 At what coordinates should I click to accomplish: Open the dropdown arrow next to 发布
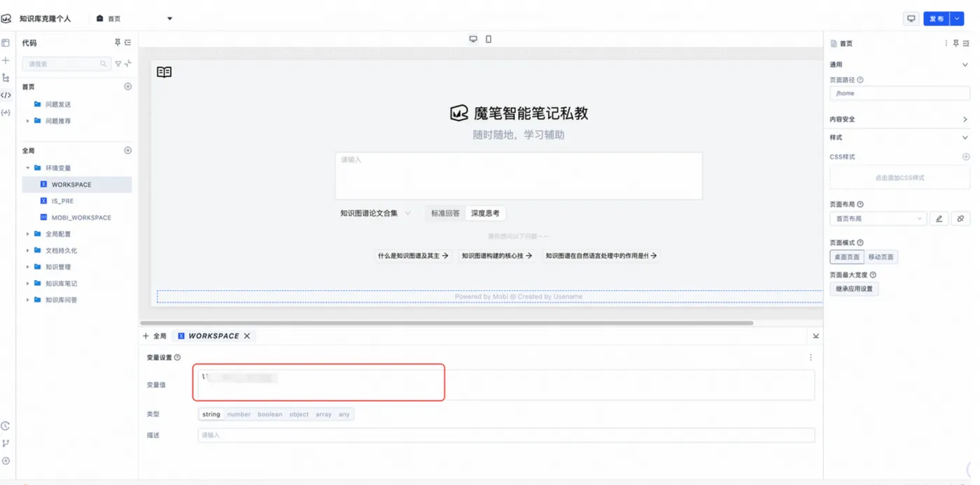(957, 19)
